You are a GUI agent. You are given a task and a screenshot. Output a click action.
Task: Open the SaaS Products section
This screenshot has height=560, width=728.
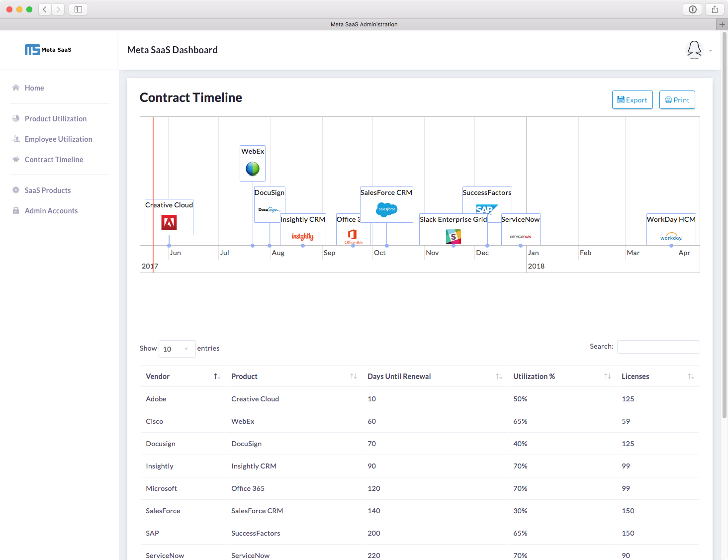pos(47,190)
